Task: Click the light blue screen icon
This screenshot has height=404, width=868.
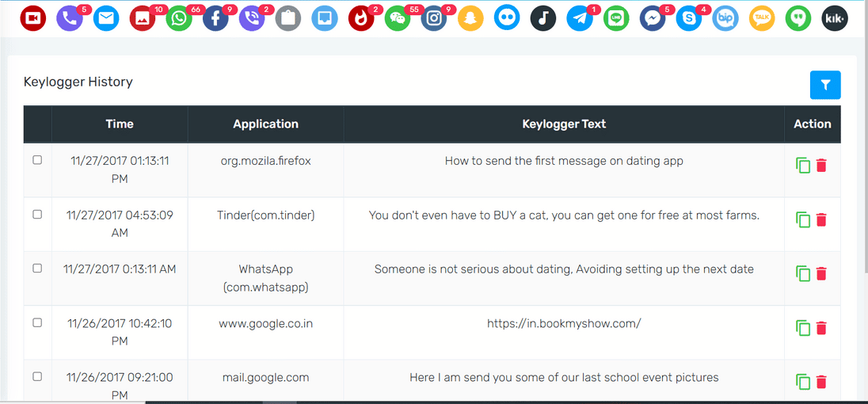Action: (x=325, y=19)
